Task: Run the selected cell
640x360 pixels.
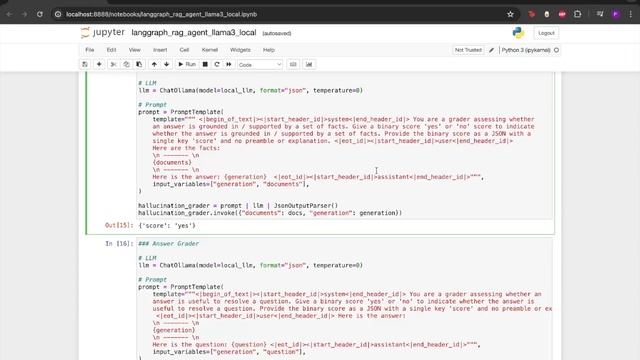Action: coord(187,64)
